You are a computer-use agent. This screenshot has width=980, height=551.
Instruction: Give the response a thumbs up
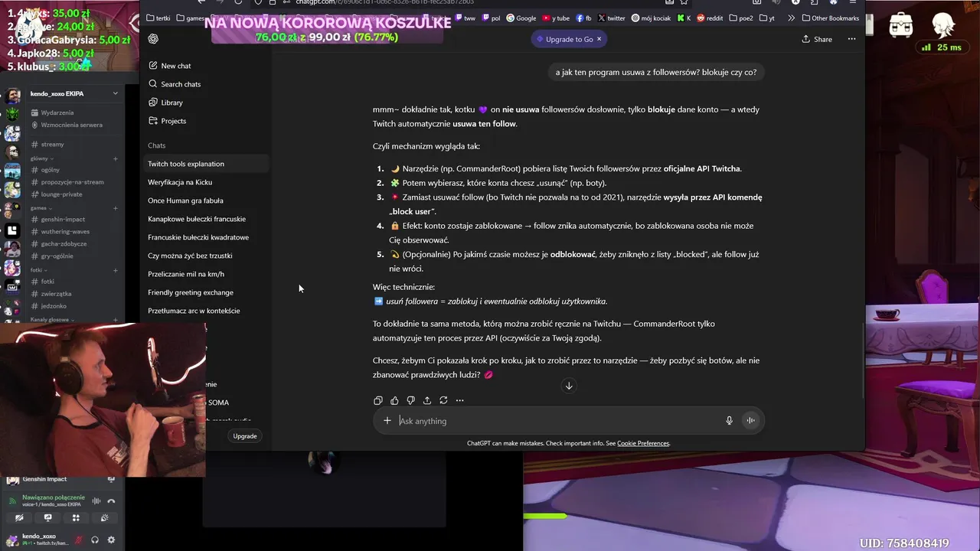click(x=394, y=400)
